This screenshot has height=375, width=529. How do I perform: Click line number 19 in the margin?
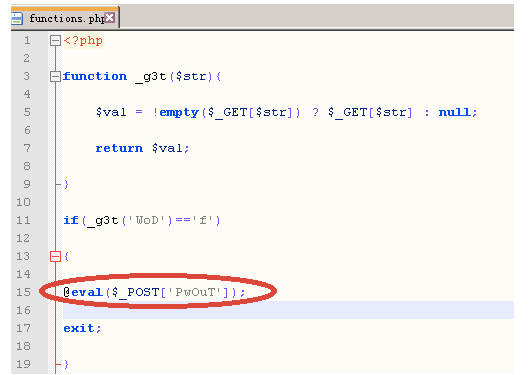coord(23,365)
